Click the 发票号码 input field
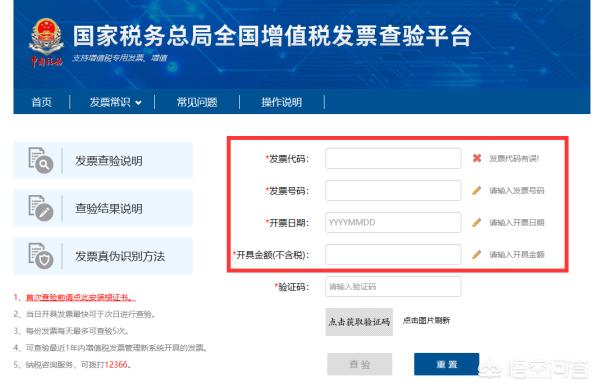This screenshot has width=600, height=390. pos(393,191)
